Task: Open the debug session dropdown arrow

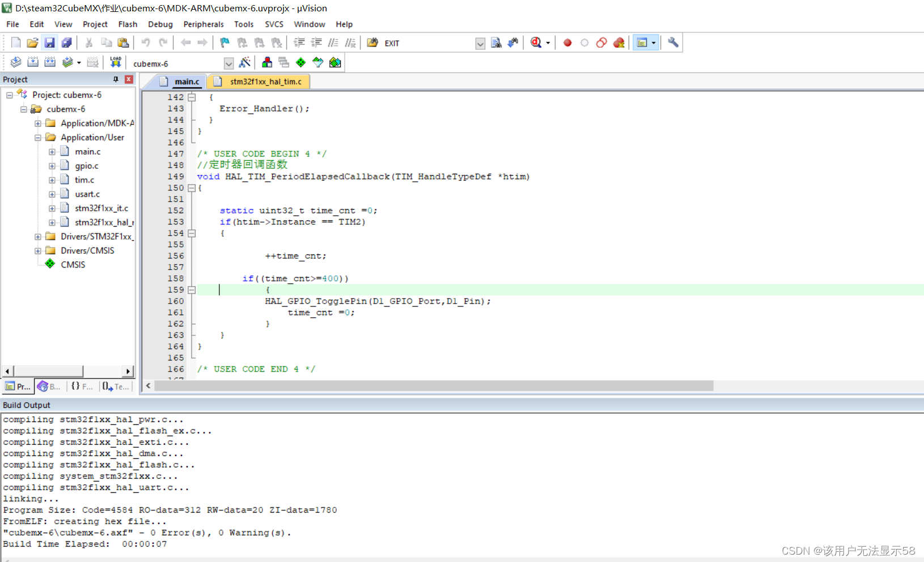Action: pyautogui.click(x=548, y=43)
